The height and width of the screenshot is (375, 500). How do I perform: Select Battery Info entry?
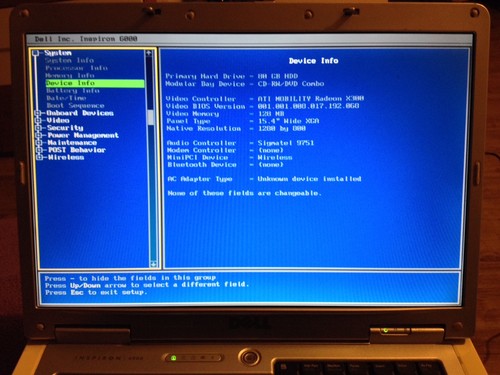73,91
